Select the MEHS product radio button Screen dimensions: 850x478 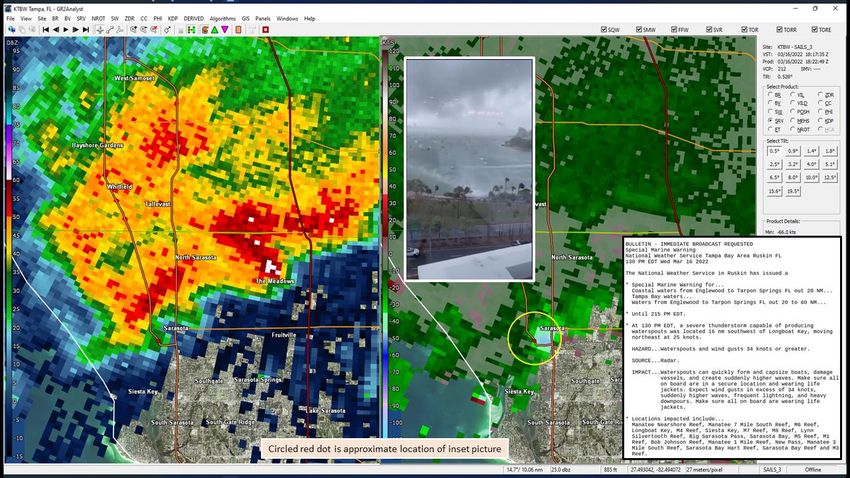click(793, 120)
